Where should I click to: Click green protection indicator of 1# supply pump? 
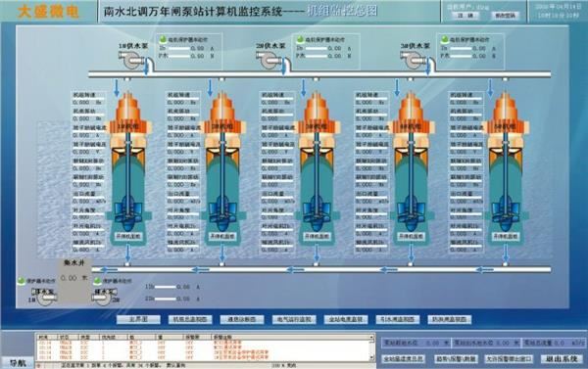point(163,39)
